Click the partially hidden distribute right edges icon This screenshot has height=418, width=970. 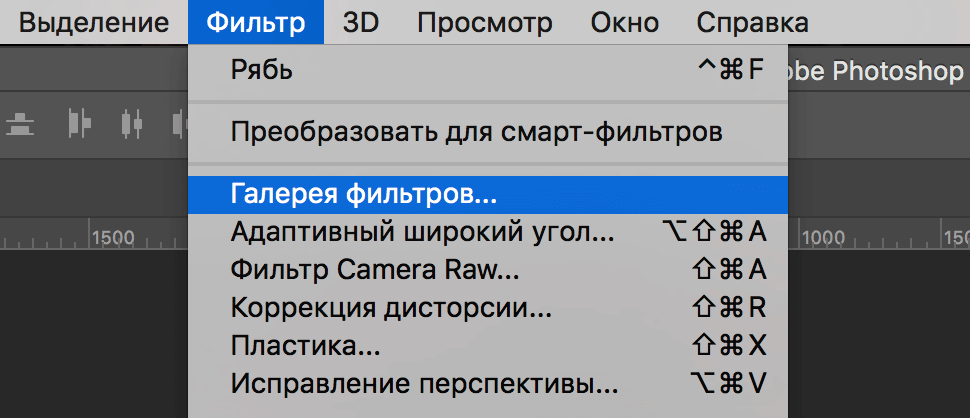pyautogui.click(x=179, y=123)
